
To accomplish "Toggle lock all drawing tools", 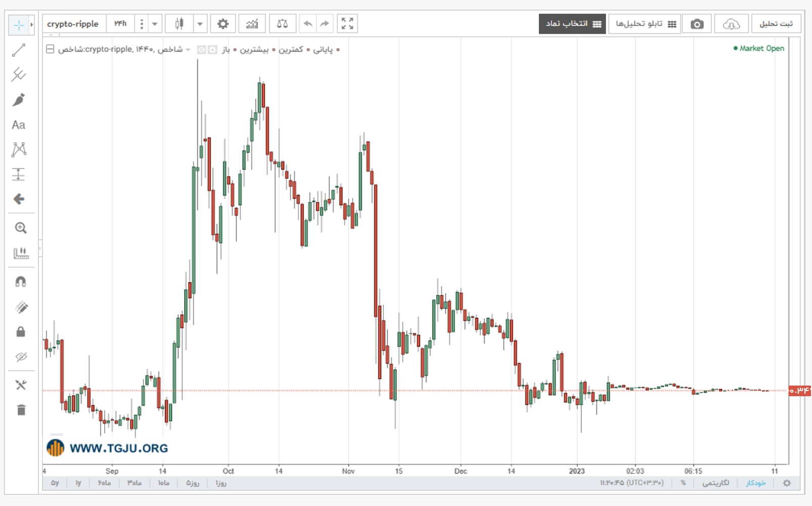I will [x=21, y=332].
